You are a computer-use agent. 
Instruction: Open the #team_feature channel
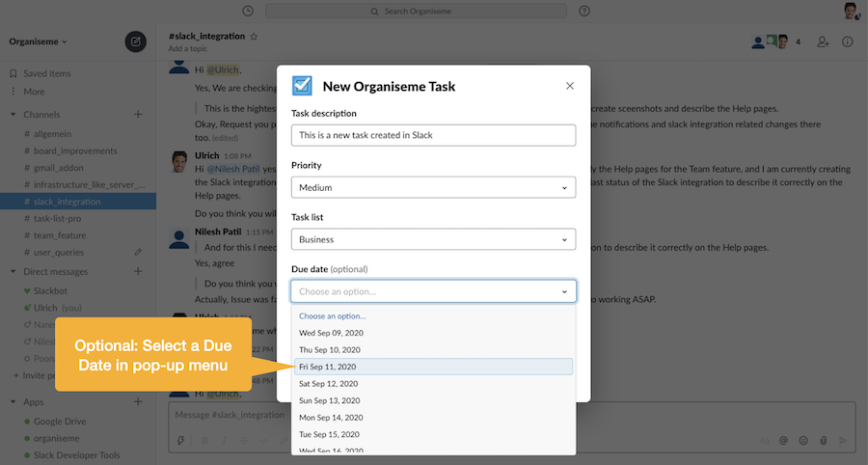(x=61, y=235)
